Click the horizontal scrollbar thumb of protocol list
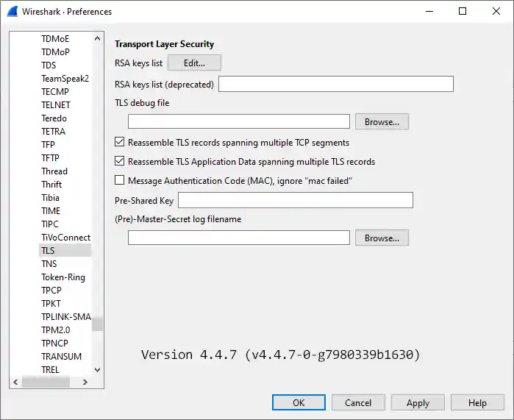 (x=46, y=382)
